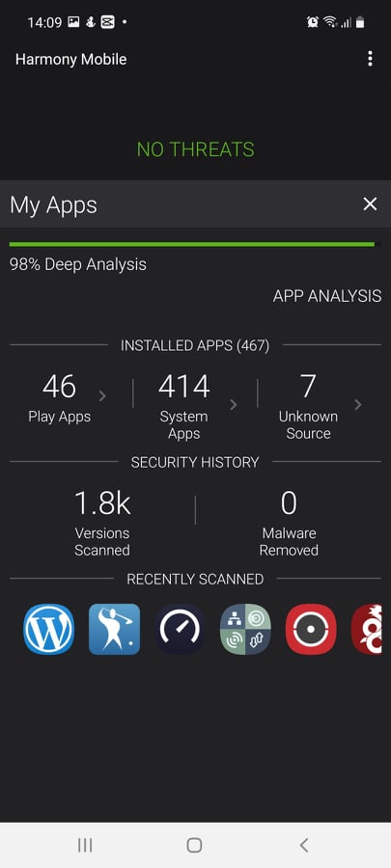This screenshot has width=391, height=868.
Task: Open the Speedtest gauge app icon
Action: tap(180, 629)
